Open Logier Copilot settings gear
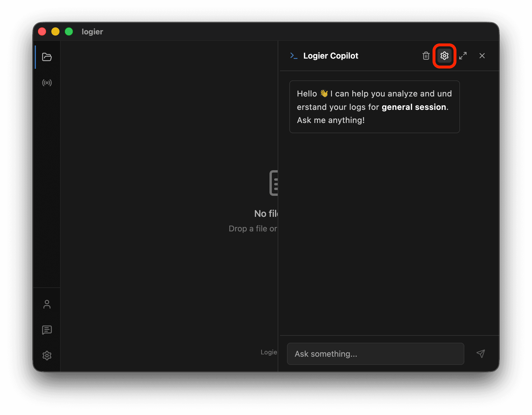532x415 pixels. coord(444,56)
